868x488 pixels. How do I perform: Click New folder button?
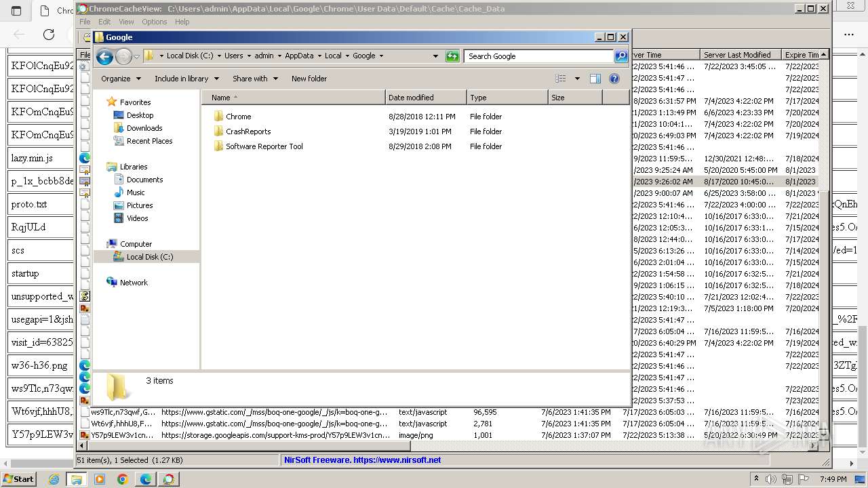click(x=309, y=79)
